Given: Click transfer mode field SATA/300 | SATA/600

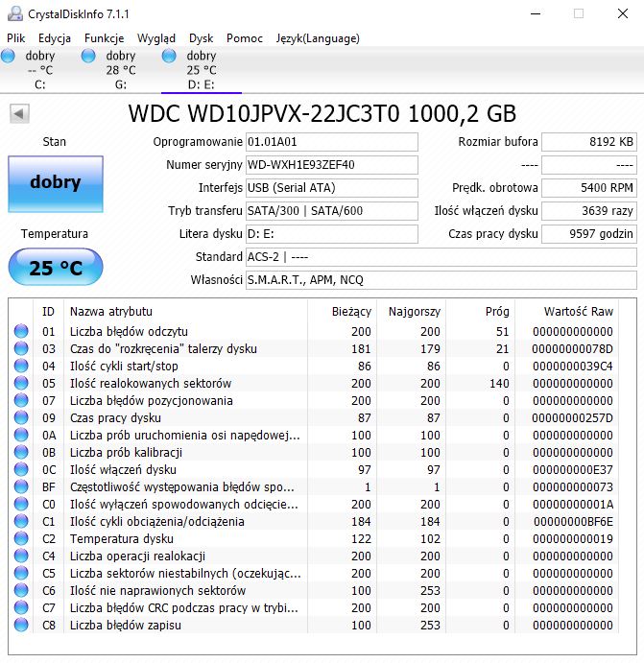Looking at the screenshot, I should (332, 211).
